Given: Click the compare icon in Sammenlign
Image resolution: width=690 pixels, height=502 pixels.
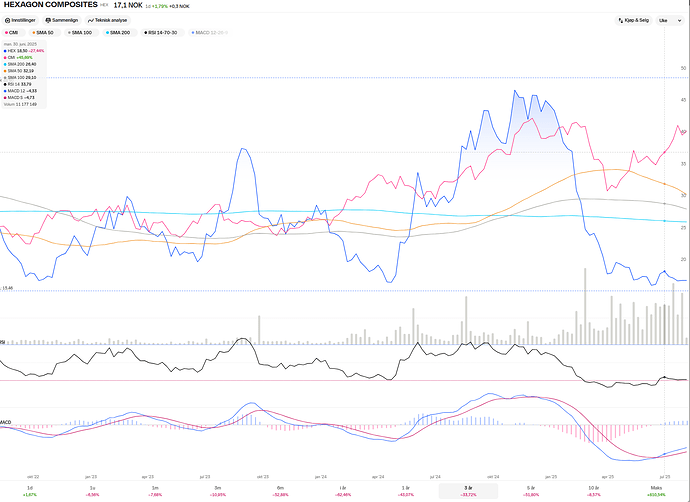Looking at the screenshot, I should coord(48,20).
